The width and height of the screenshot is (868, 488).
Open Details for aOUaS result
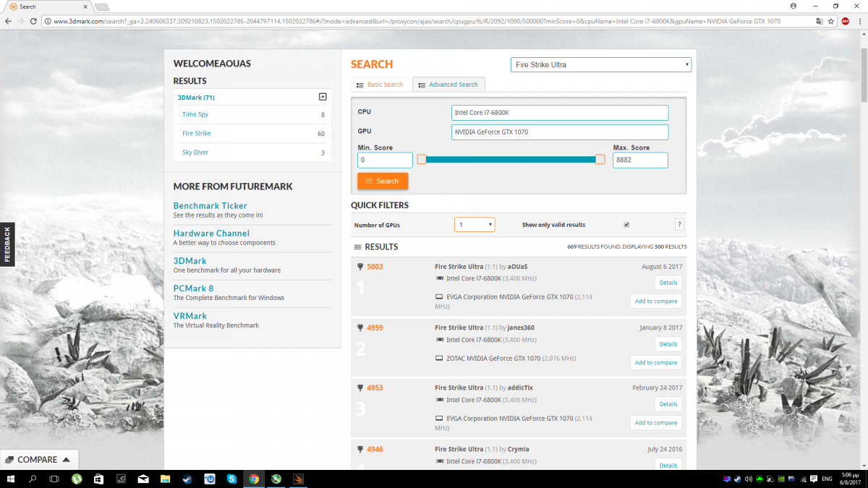pos(668,283)
